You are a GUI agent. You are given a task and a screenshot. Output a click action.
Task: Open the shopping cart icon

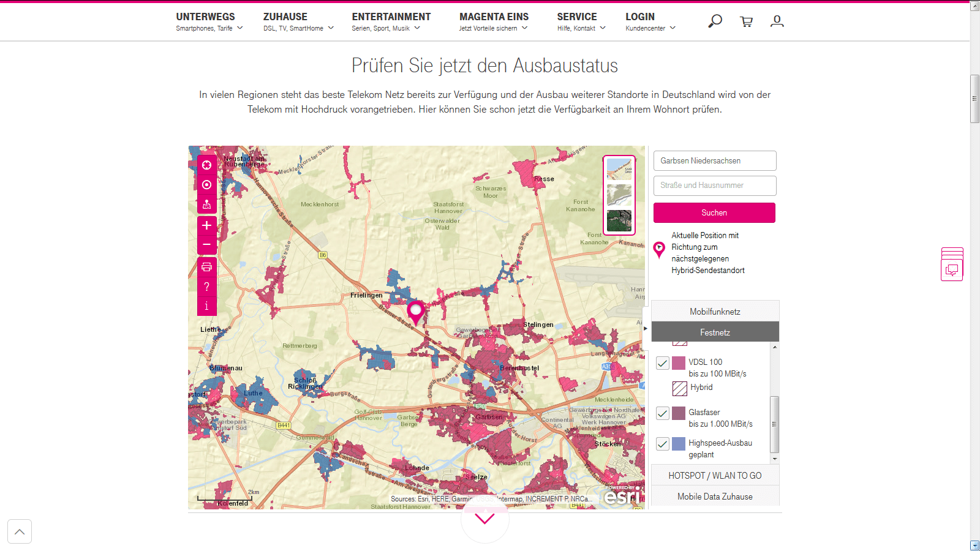tap(746, 21)
